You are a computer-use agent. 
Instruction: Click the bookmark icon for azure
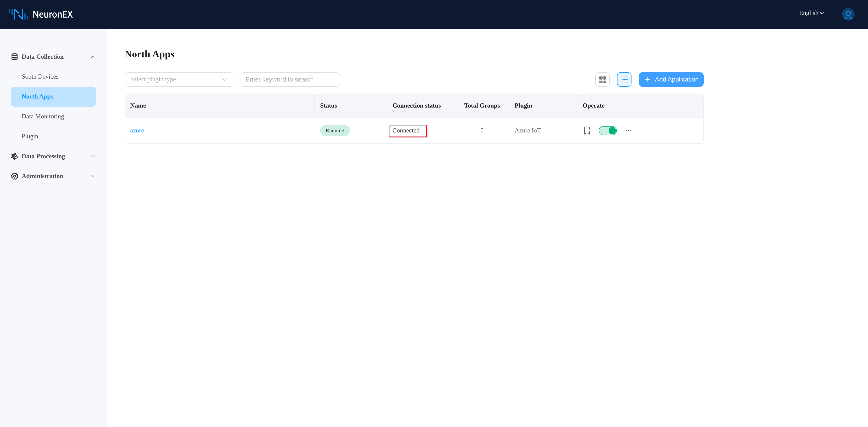pos(587,130)
